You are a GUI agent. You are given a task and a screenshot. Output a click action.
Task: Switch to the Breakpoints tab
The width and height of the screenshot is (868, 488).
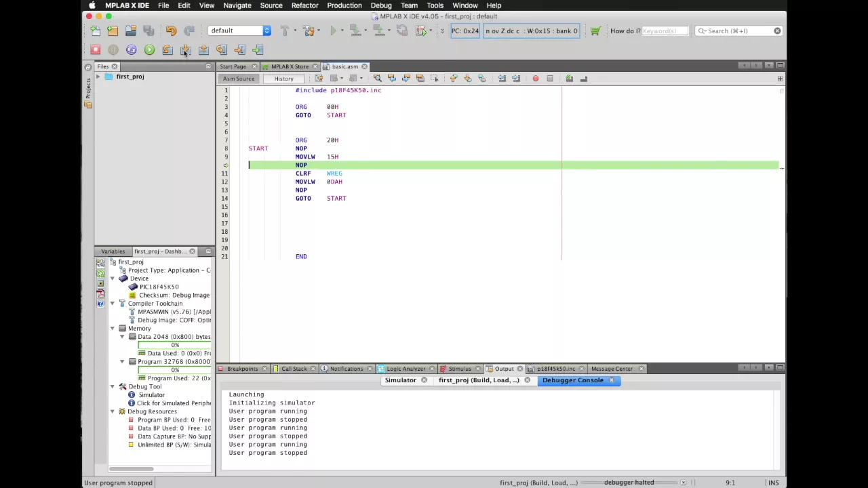[x=242, y=369]
